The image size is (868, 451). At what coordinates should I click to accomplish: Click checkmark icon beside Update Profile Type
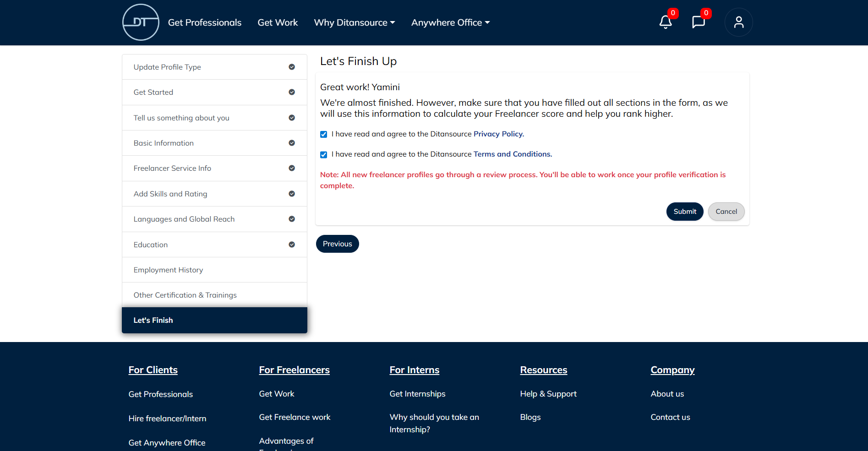point(292,67)
